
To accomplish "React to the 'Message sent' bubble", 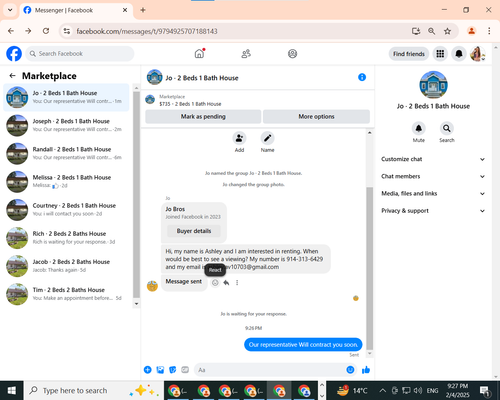I will tap(215, 283).
